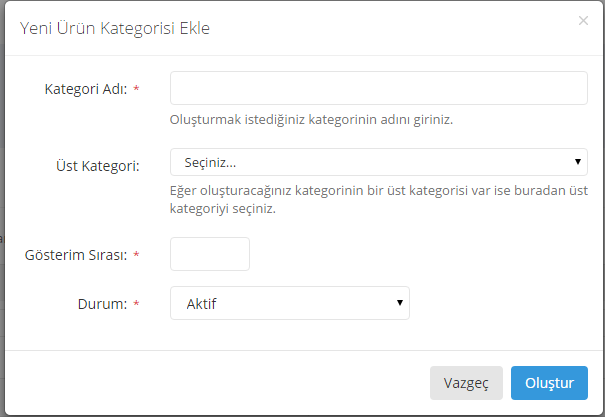Click the Üst Kategori dropdown arrow
605x417 pixels.
[578, 162]
